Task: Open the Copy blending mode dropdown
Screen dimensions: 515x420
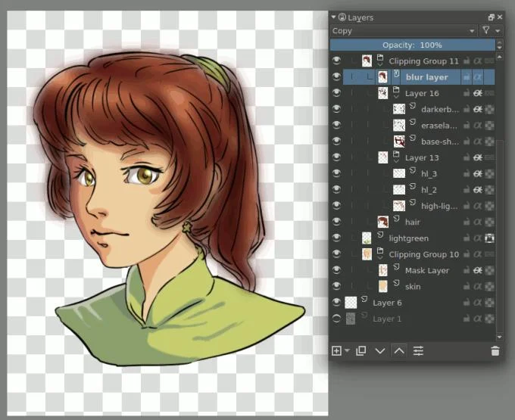Action: 403,31
